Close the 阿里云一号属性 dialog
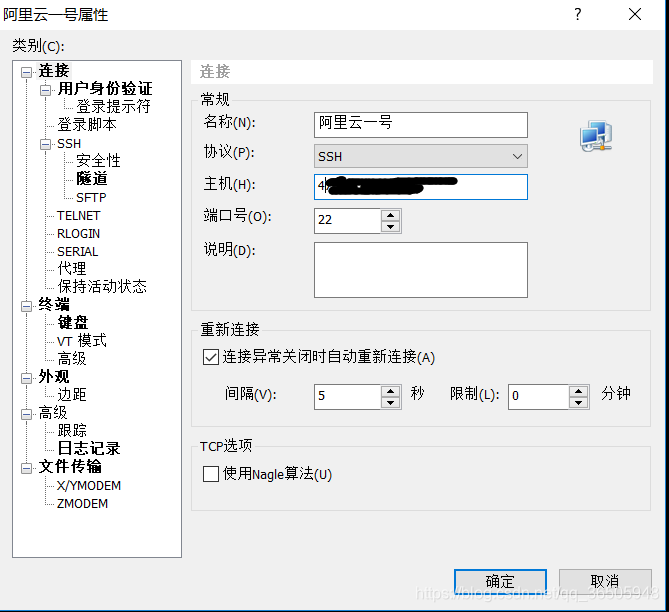 coord(635,15)
